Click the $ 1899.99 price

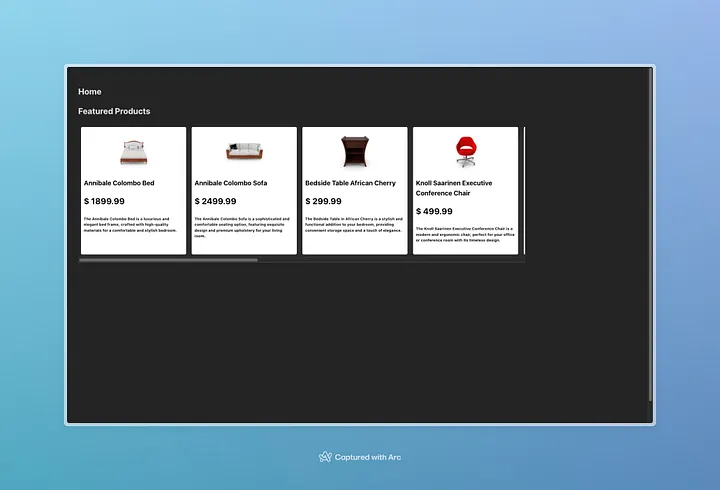pyautogui.click(x=104, y=201)
